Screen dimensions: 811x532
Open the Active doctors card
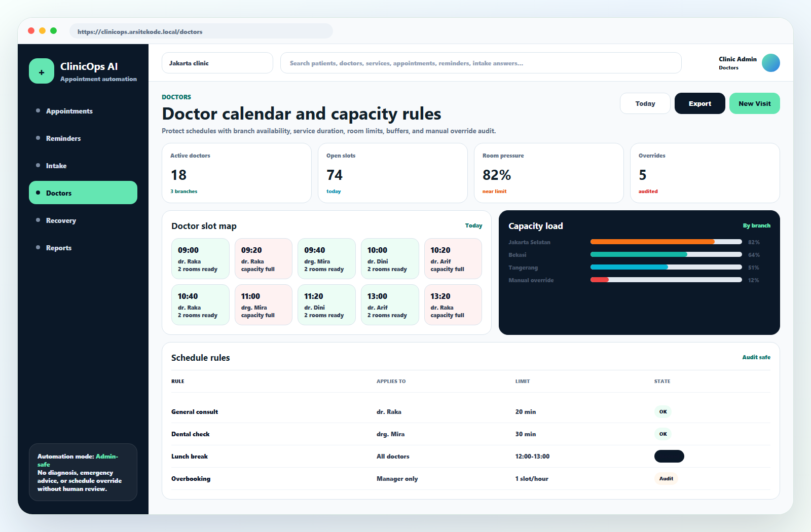(237, 173)
